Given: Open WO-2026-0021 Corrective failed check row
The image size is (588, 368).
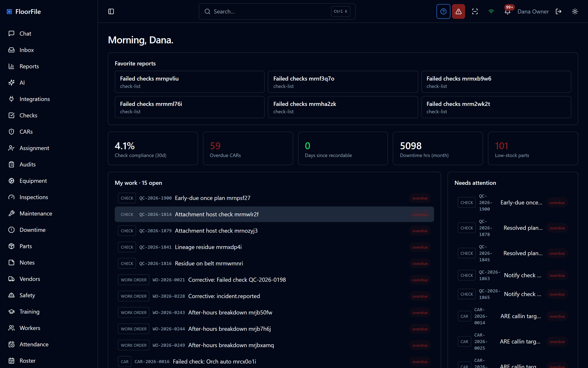Looking at the screenshot, I should 274,280.
